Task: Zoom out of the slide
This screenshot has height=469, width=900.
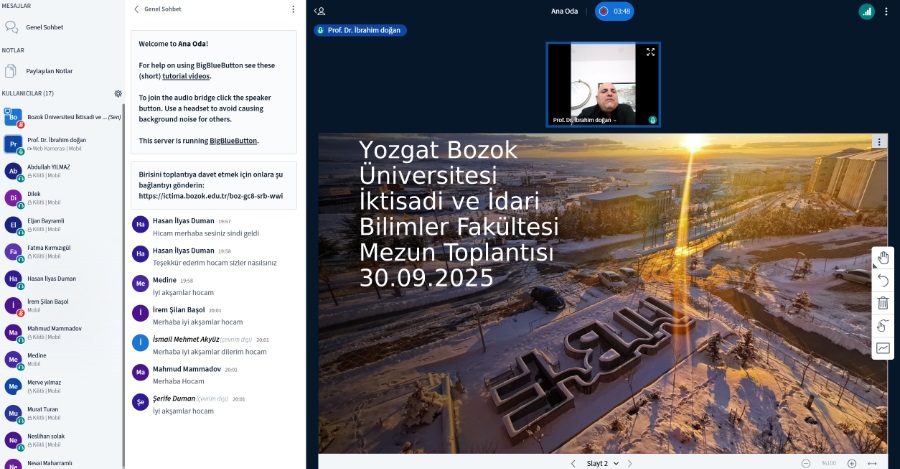Action: 806,463
